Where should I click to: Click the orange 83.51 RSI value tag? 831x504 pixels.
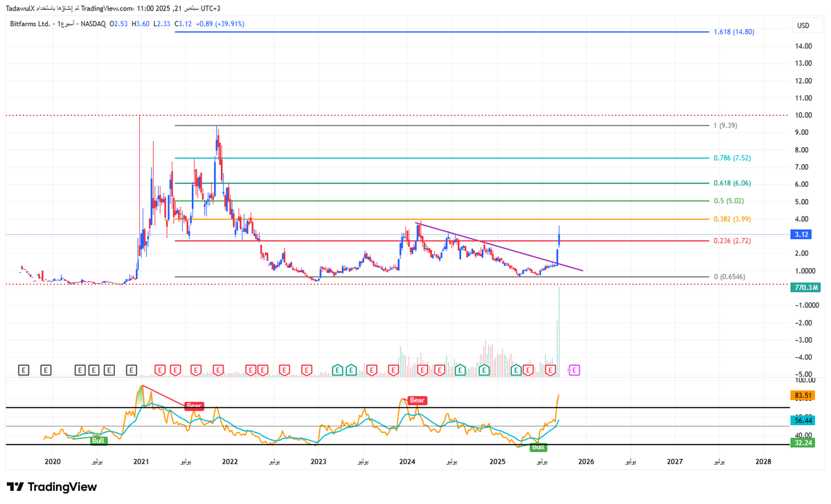click(801, 395)
